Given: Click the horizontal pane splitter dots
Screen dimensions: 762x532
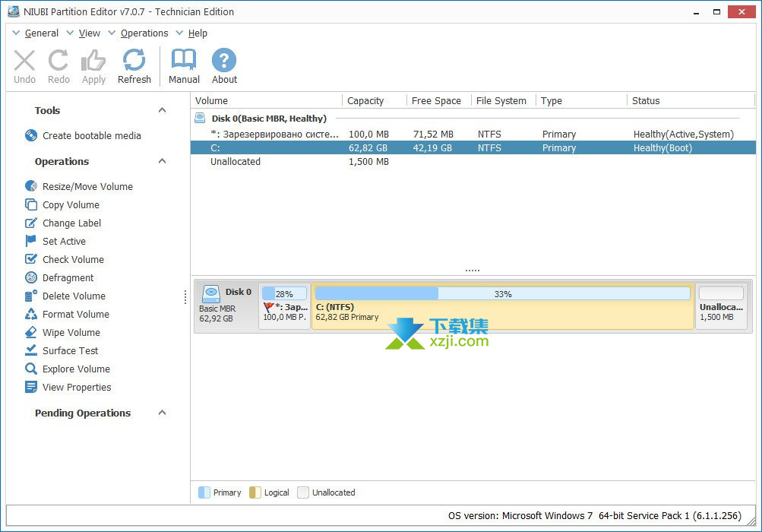Looking at the screenshot, I should click(x=473, y=270).
